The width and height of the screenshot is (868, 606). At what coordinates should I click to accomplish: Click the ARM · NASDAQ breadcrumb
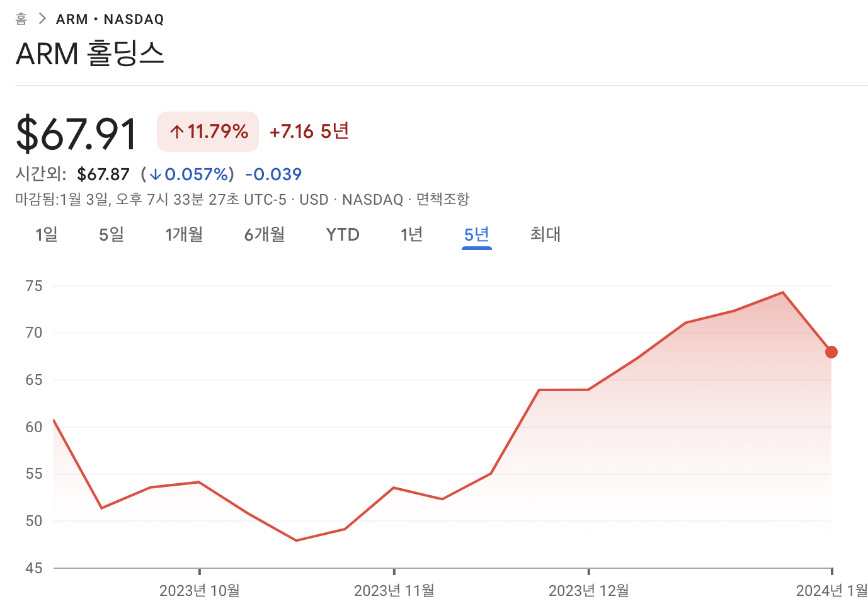tap(109, 18)
